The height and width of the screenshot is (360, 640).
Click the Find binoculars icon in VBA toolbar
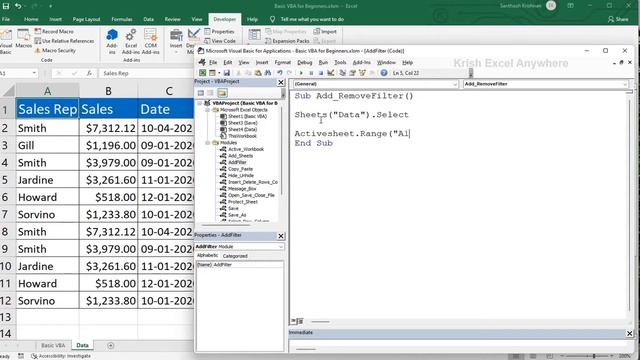pos(268,73)
